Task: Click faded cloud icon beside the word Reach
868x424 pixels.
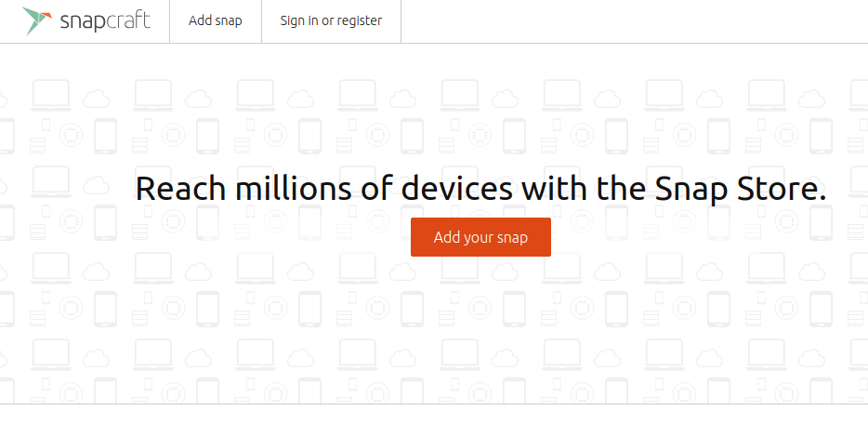Action: 97,185
